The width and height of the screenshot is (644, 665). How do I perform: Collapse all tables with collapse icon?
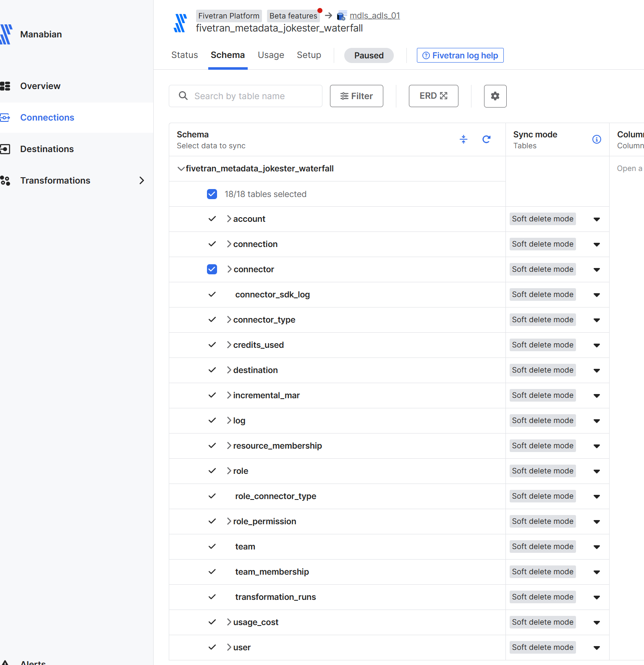(x=463, y=139)
